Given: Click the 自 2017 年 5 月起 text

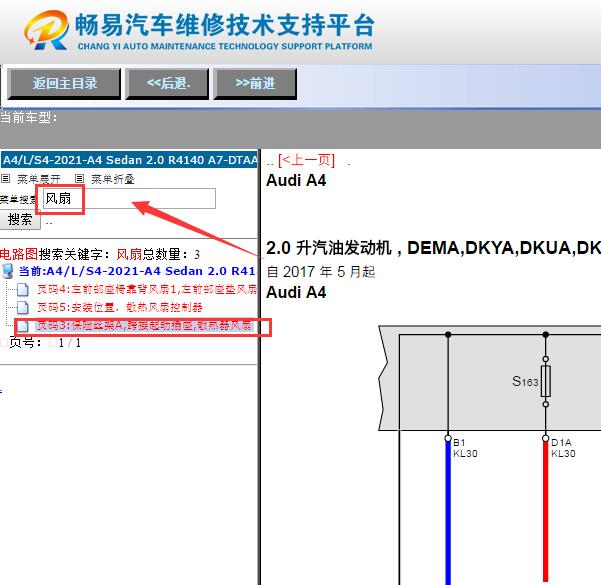Looking at the screenshot, I should [320, 272].
